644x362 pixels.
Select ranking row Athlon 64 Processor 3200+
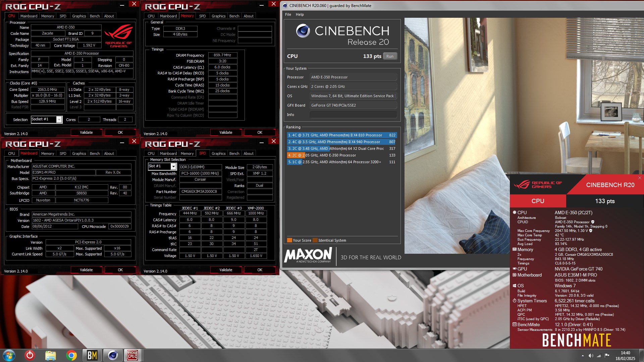coord(342,162)
